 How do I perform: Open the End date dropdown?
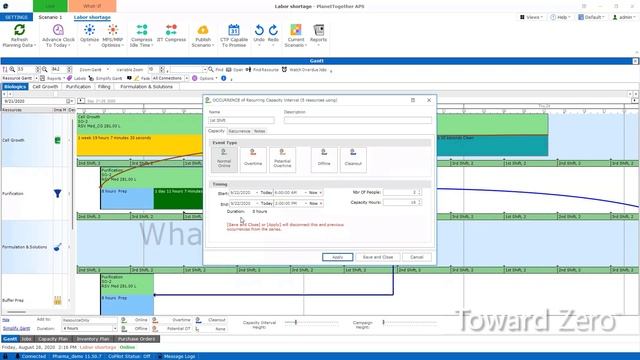[257, 203]
